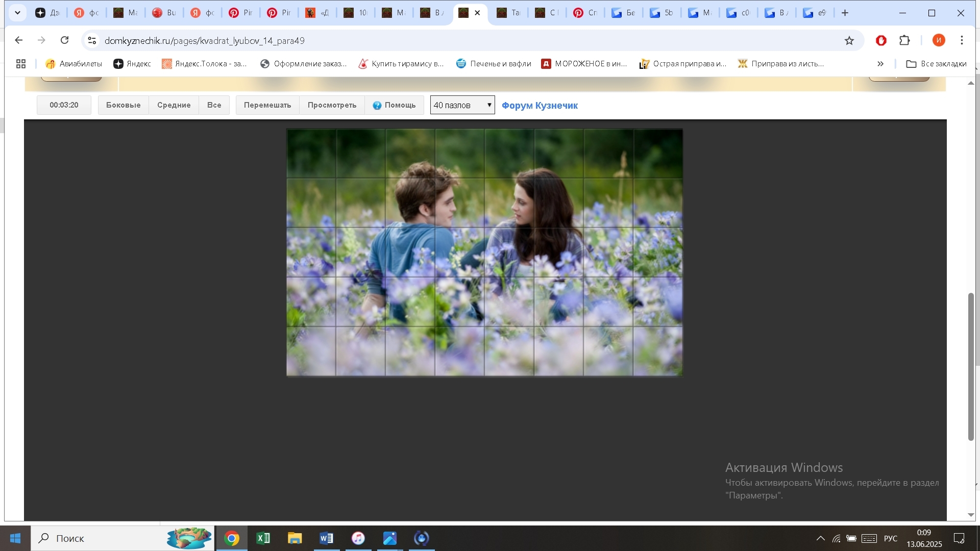980x551 pixels.
Task: Click the Средние pieces button
Action: 174,105
